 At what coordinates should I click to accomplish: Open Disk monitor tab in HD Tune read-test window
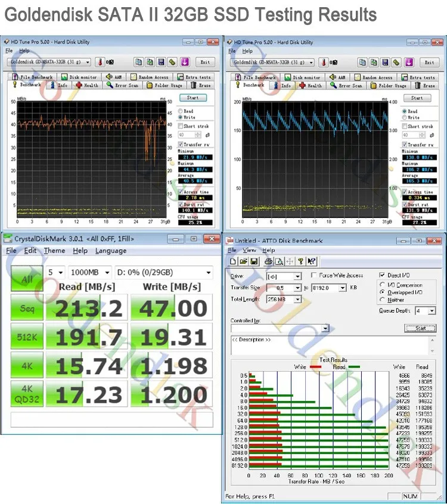(x=303, y=77)
